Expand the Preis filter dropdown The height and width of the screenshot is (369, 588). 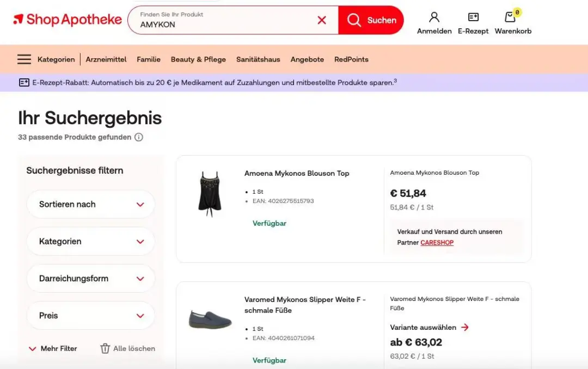coord(90,316)
